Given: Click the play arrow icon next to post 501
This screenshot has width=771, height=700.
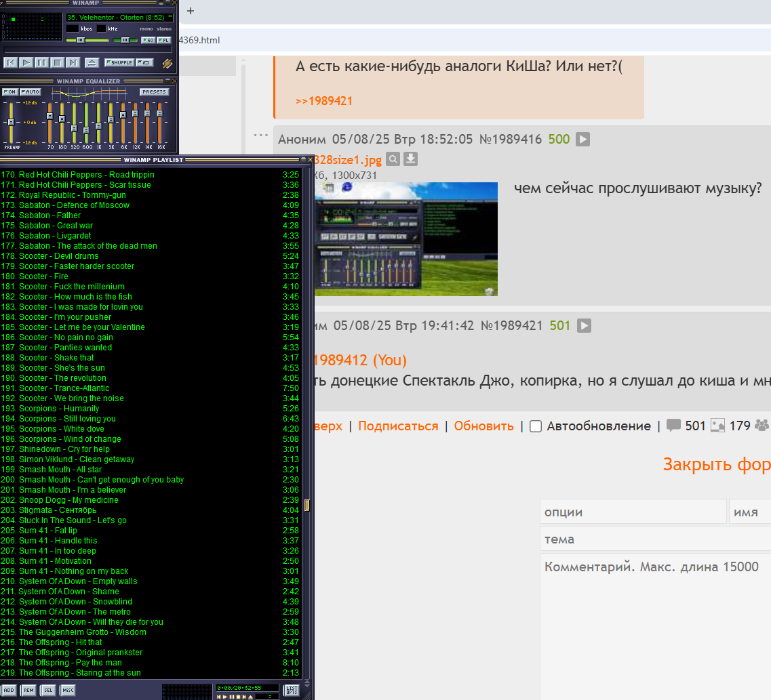Looking at the screenshot, I should pos(584,326).
